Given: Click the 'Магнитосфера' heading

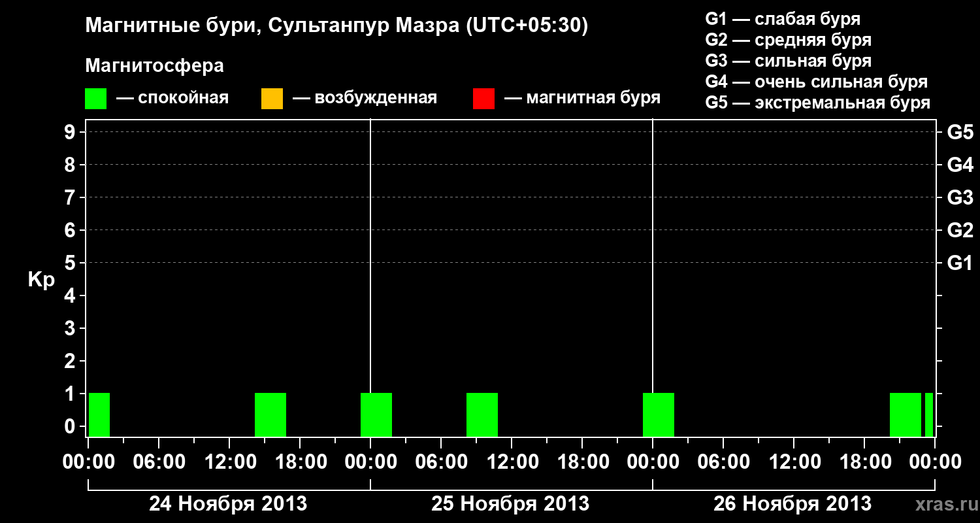Looking at the screenshot, I should [x=154, y=66].
